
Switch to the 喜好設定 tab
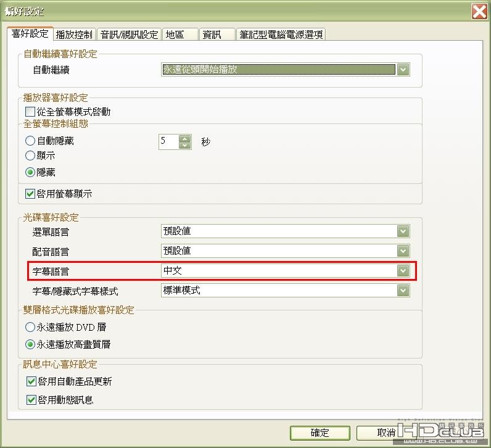pos(30,34)
